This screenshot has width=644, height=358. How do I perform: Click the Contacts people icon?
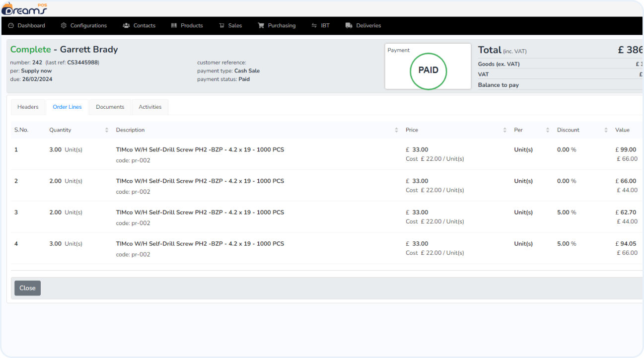point(126,26)
